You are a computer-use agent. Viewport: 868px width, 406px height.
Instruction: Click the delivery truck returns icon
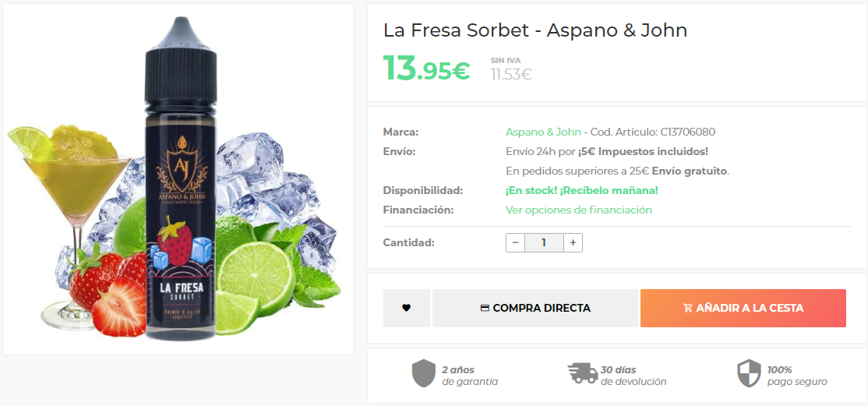click(x=582, y=374)
